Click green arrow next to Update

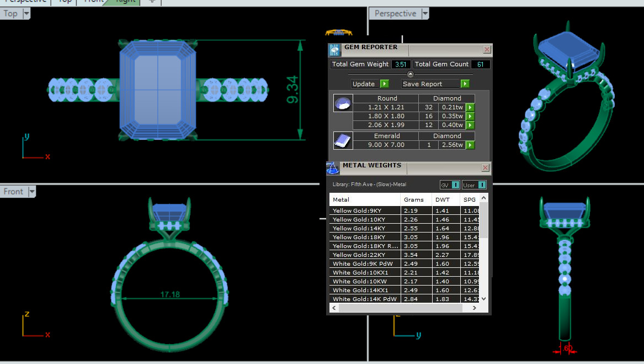(385, 84)
